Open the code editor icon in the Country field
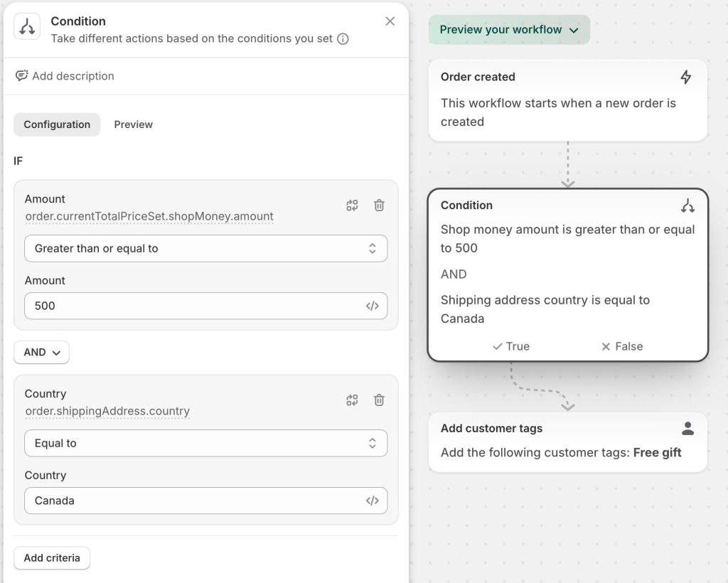The width and height of the screenshot is (728, 583). [x=373, y=501]
